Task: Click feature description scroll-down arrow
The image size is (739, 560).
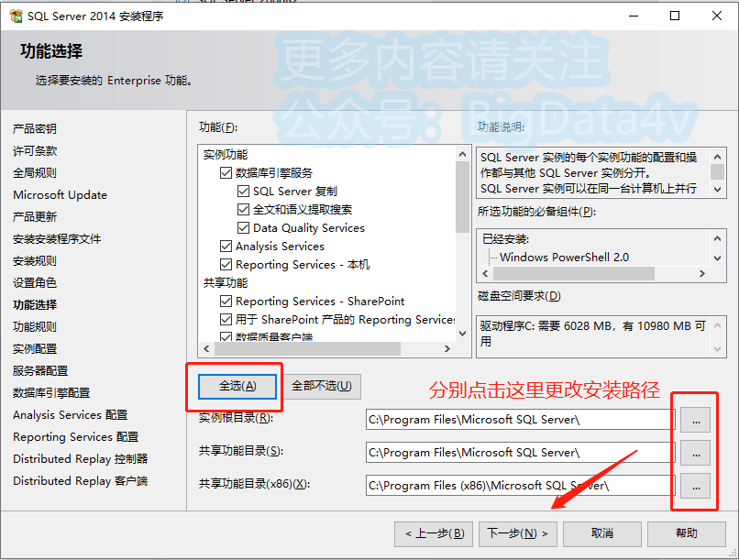Action: pos(717,190)
